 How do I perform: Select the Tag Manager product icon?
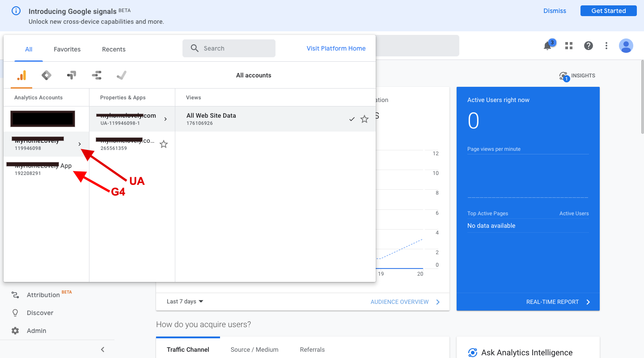coord(47,75)
